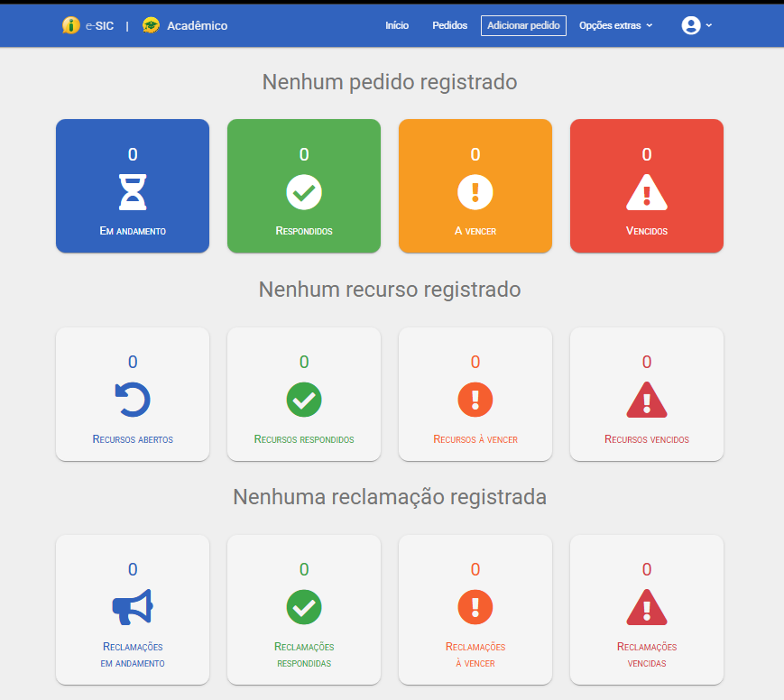Click the green checkmark in Recursos respondidos
784x700 pixels.
[304, 400]
